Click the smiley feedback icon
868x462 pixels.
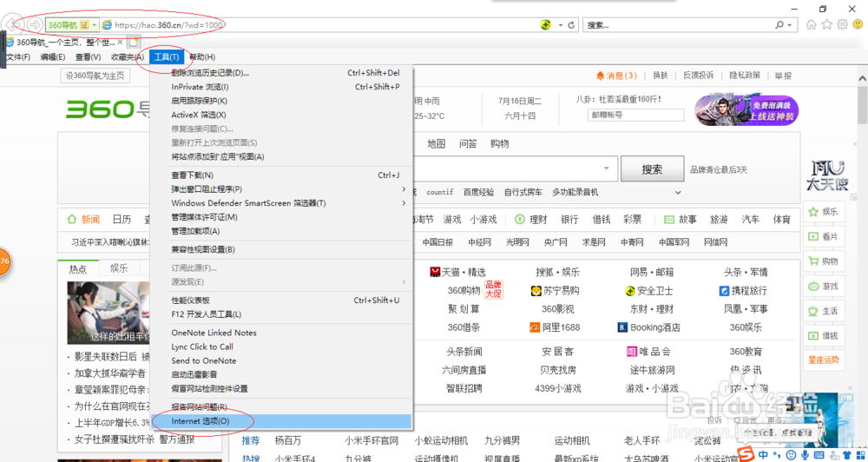[858, 24]
